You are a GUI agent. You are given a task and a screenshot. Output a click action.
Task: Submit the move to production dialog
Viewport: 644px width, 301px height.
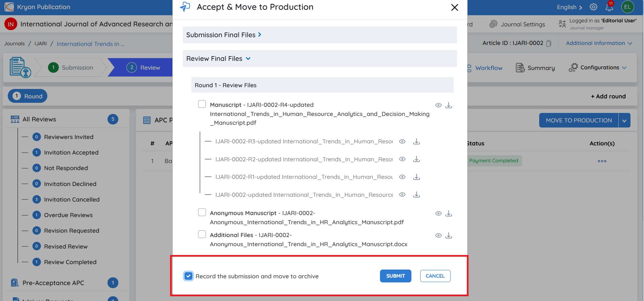(x=396, y=276)
